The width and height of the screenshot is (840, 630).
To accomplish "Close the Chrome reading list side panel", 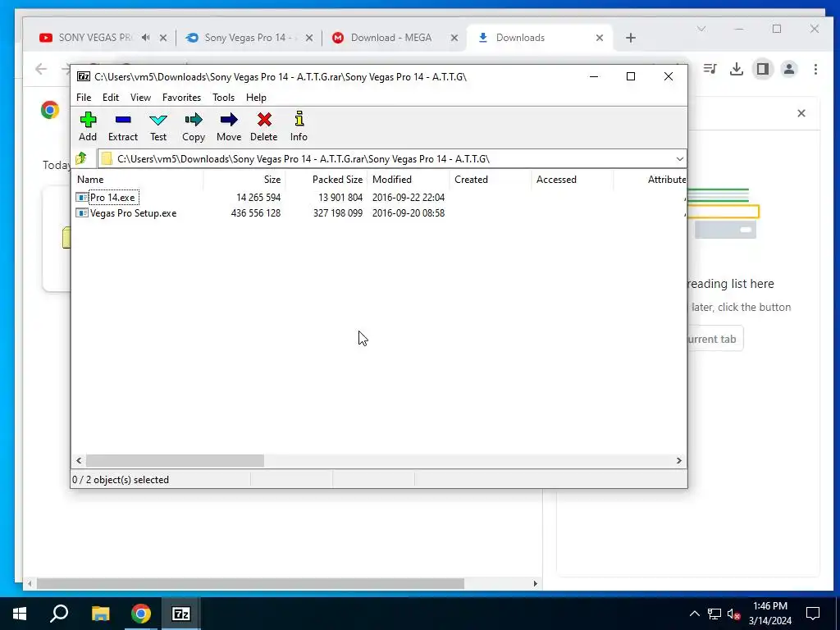I will pos(801,113).
